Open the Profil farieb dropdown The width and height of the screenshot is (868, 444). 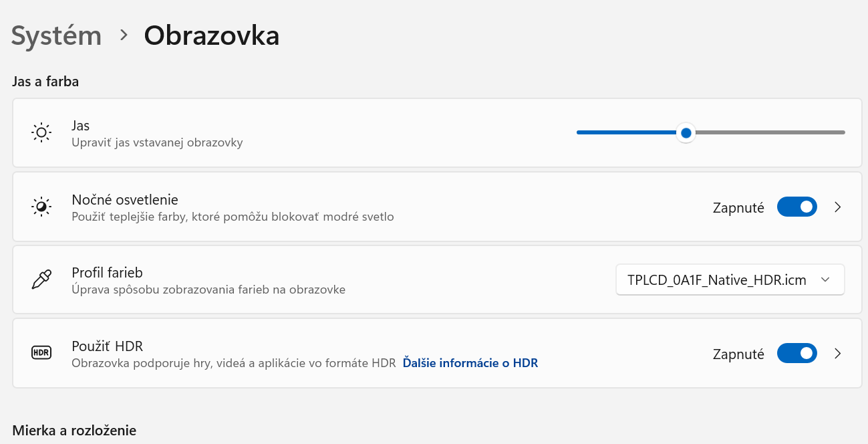coord(730,280)
